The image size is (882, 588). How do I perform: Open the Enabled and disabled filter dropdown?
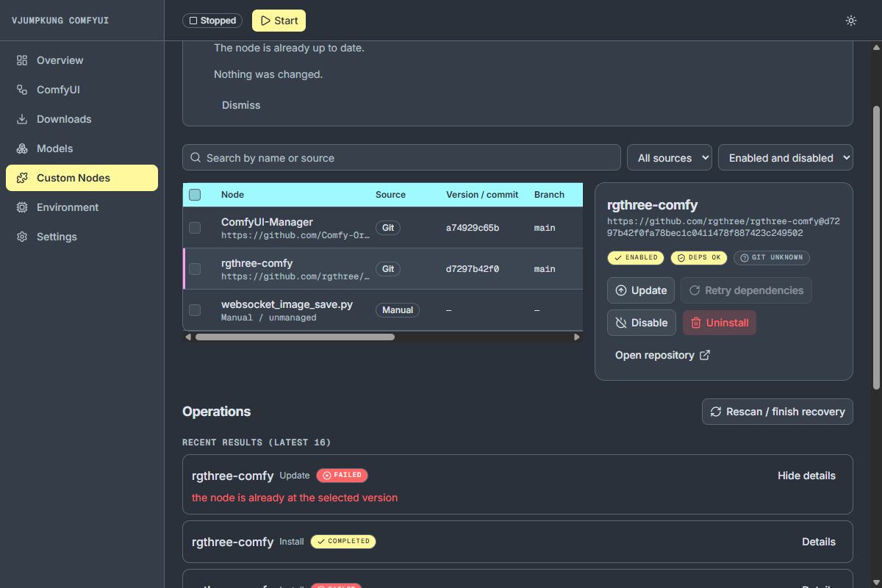coord(786,157)
